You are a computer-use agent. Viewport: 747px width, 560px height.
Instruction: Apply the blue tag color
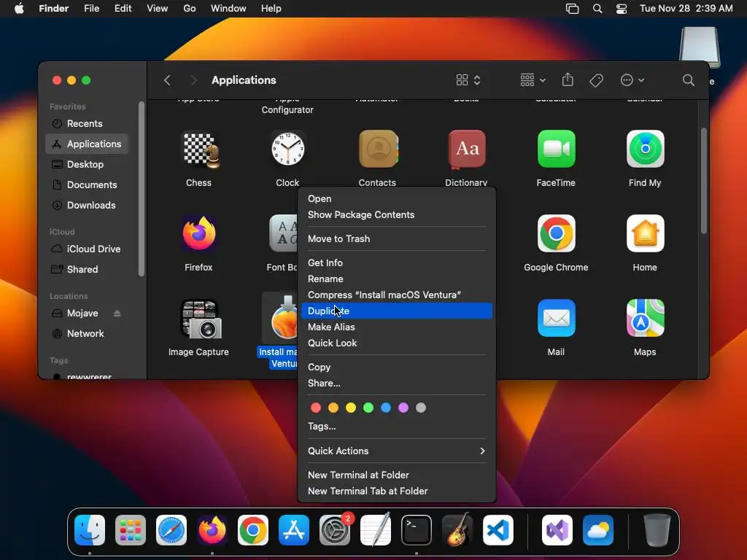click(x=386, y=408)
